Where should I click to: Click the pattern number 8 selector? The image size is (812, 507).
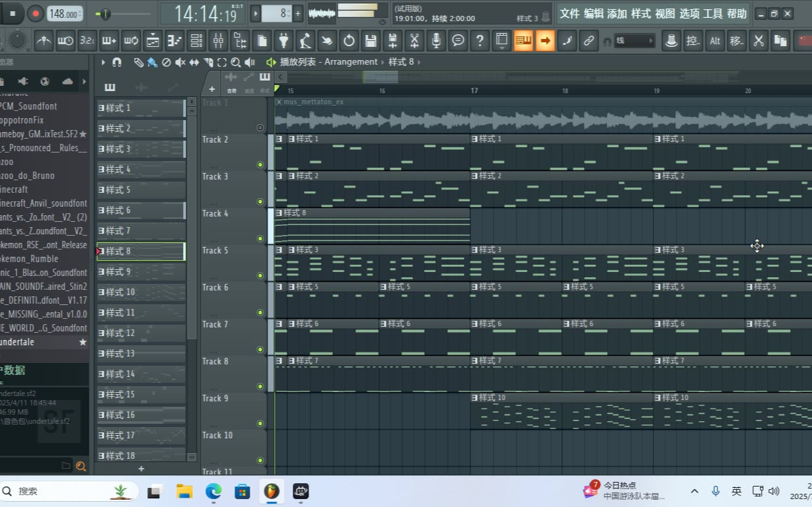point(277,13)
